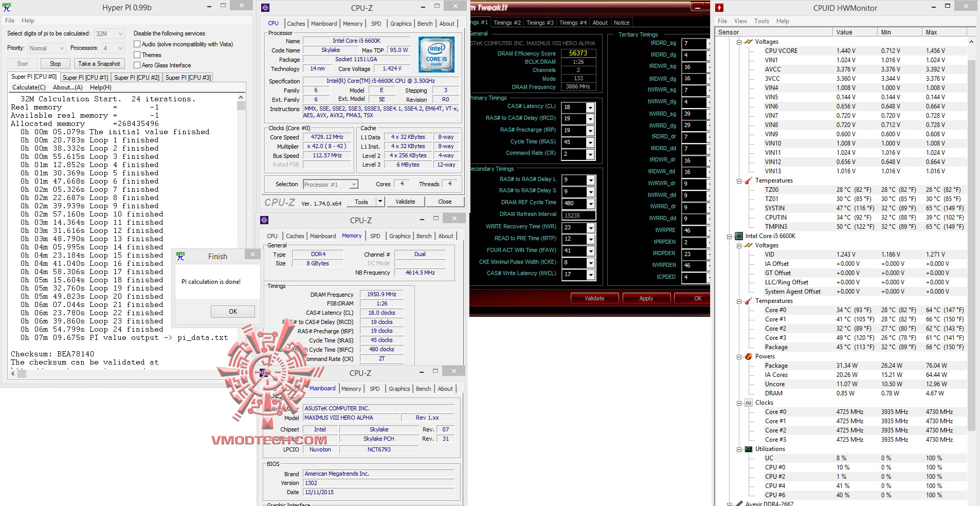Click the Core Speed 4729.12 MHz value

point(327,137)
